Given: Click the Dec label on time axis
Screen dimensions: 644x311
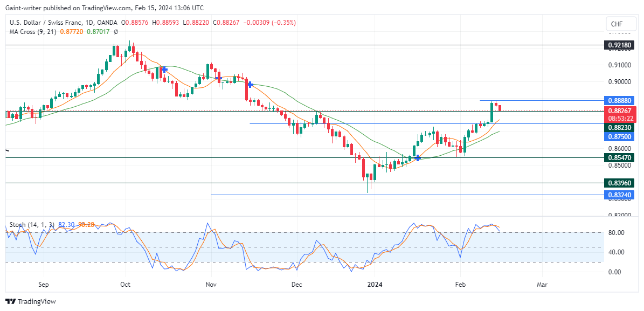Looking at the screenshot, I should pyautogui.click(x=297, y=284).
